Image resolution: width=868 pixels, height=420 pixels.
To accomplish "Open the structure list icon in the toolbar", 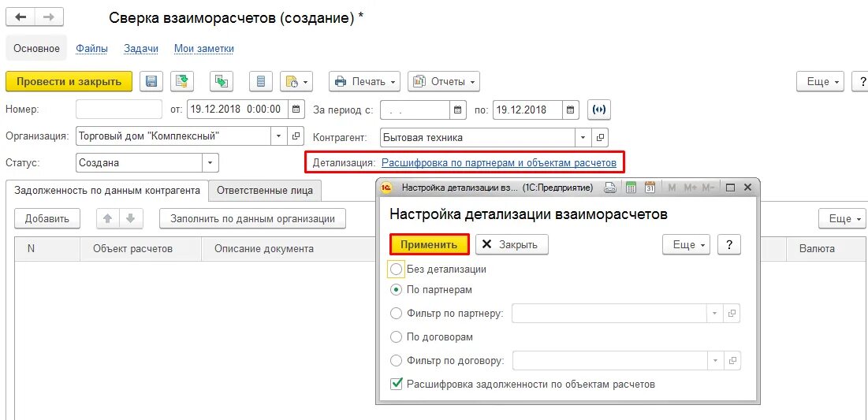I will pyautogui.click(x=261, y=81).
